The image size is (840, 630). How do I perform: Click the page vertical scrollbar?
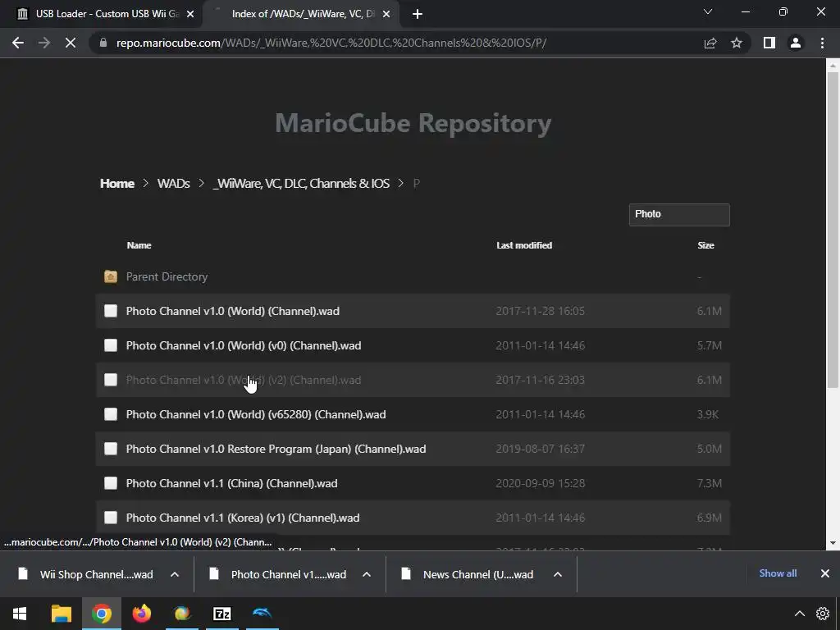tap(833, 231)
